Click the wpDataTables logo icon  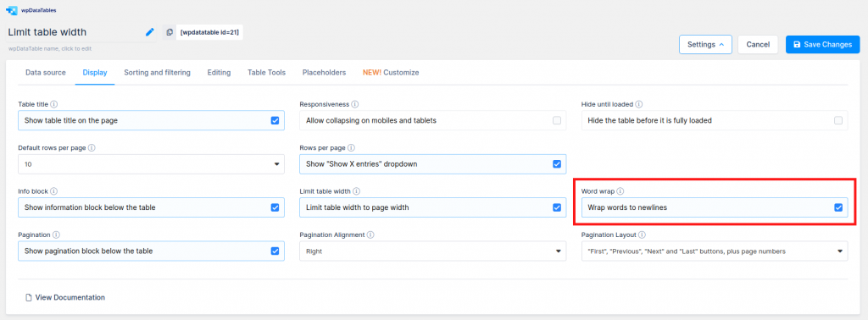[x=12, y=10]
